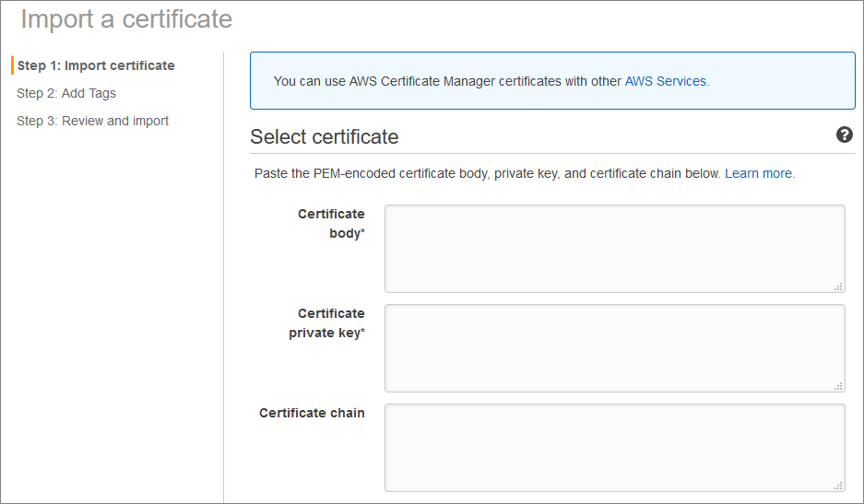Image resolution: width=864 pixels, height=504 pixels.
Task: Click resize grip of Certificate body field
Action: click(838, 287)
